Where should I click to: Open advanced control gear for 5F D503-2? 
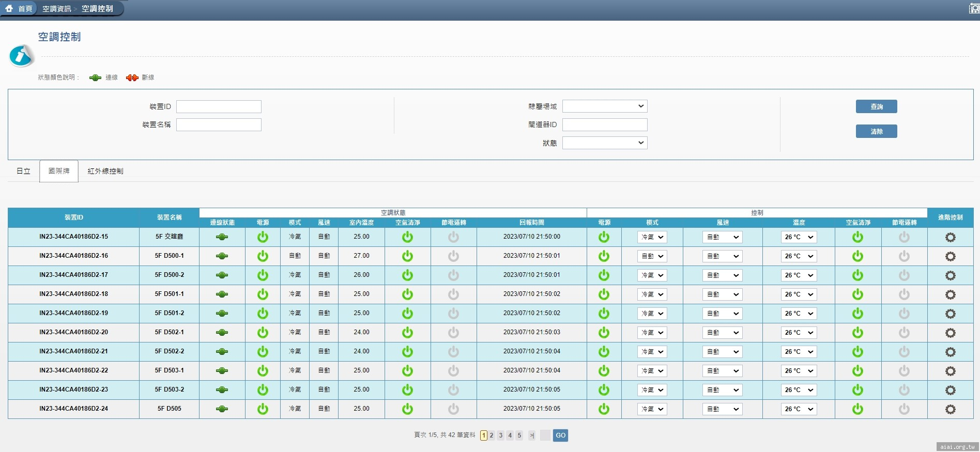tap(950, 390)
